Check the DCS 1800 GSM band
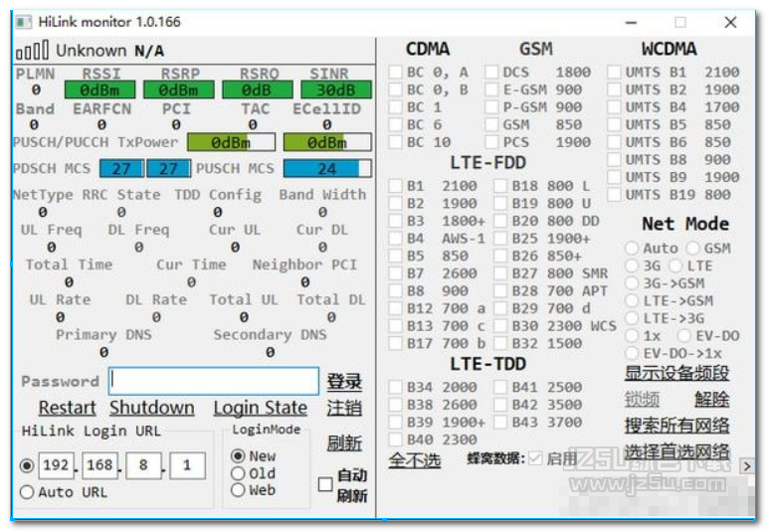 click(491, 73)
